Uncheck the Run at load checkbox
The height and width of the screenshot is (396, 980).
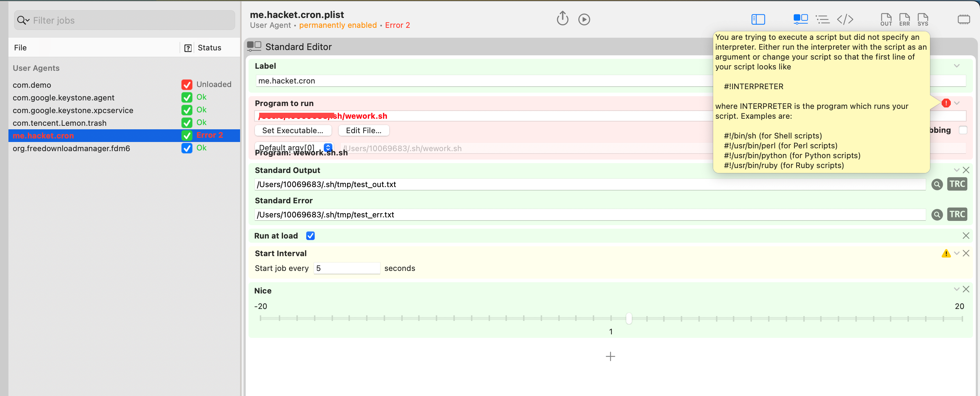[310, 236]
